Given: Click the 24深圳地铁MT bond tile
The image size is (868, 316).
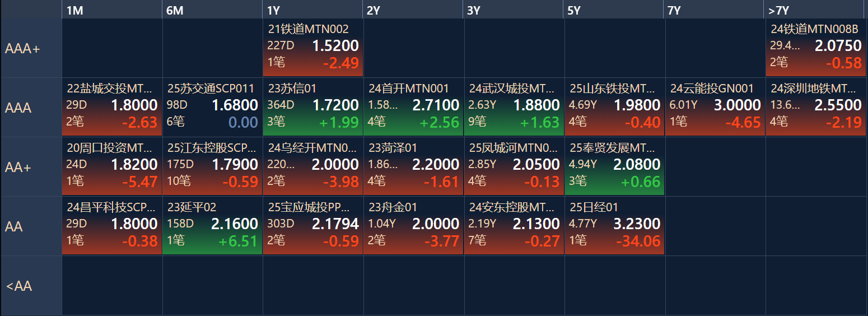Looking at the screenshot, I should [815, 108].
